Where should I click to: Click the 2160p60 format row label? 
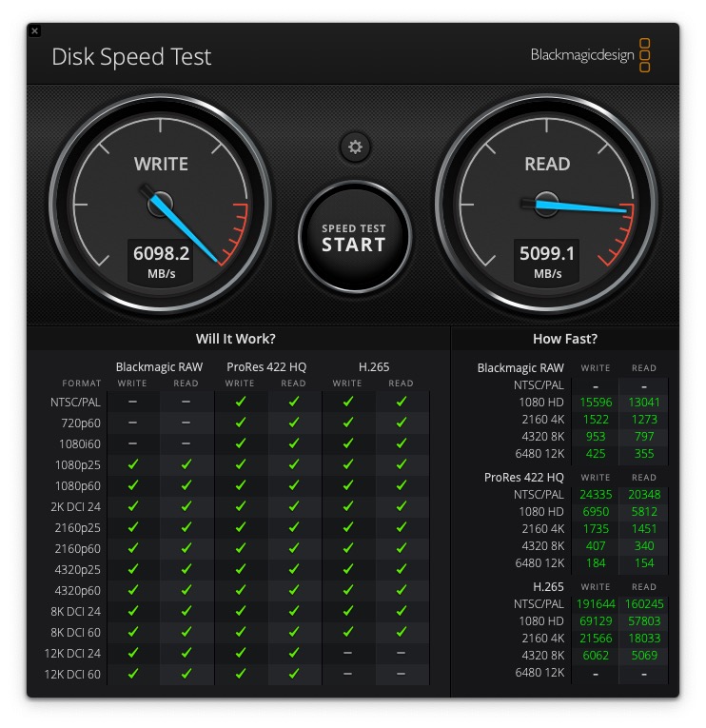tap(77, 548)
